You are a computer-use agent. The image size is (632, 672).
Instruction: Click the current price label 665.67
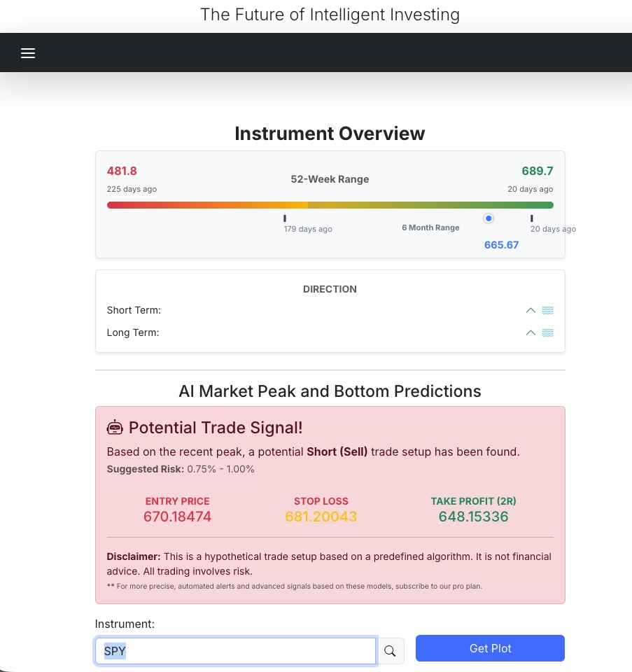(501, 245)
